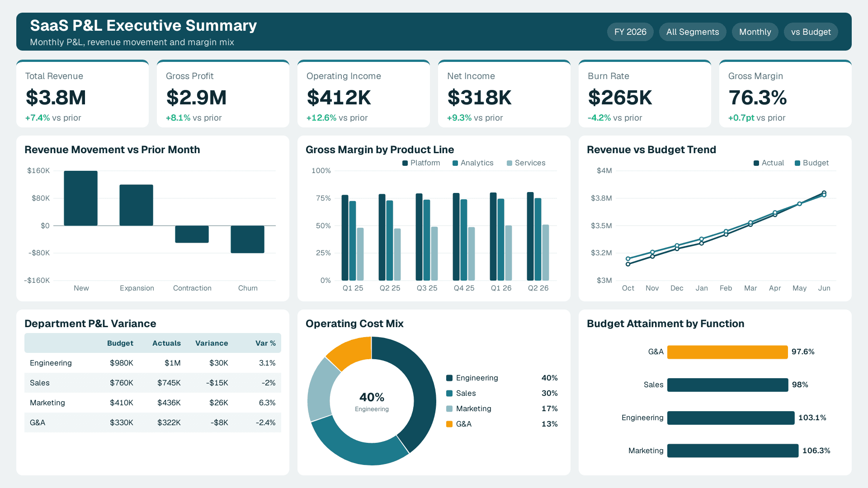This screenshot has width=868, height=488.
Task: Click the G&A 97.6% attainment bar
Action: pos(727,352)
